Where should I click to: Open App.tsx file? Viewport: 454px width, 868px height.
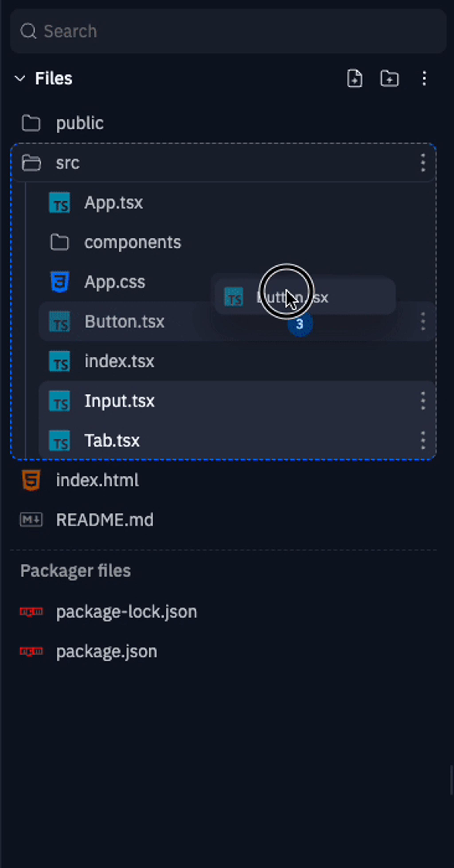point(113,203)
